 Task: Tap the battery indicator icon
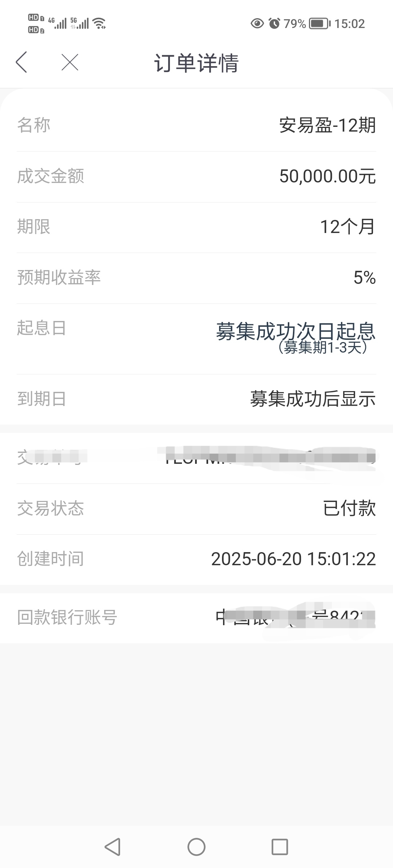[x=320, y=24]
